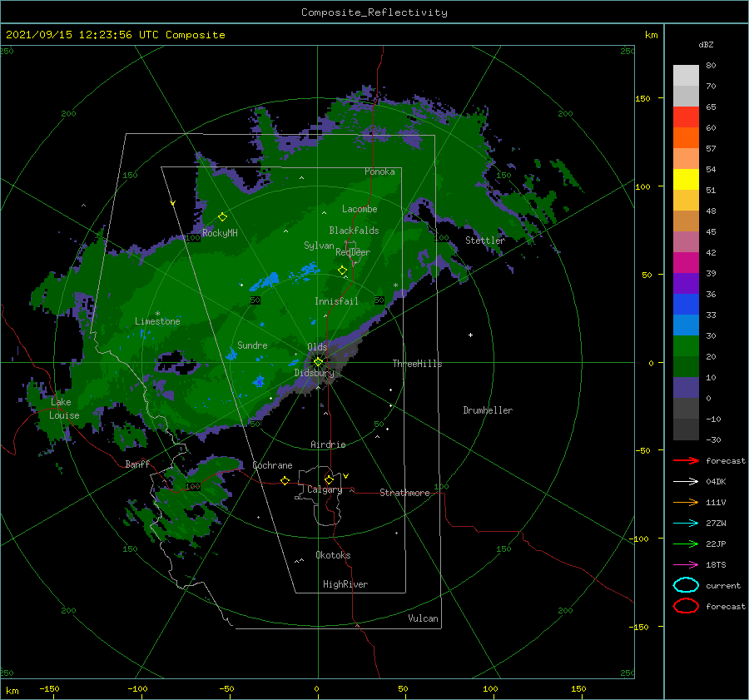Click yellow V marker right of Calgary diamond
749x700 pixels.
tap(346, 476)
